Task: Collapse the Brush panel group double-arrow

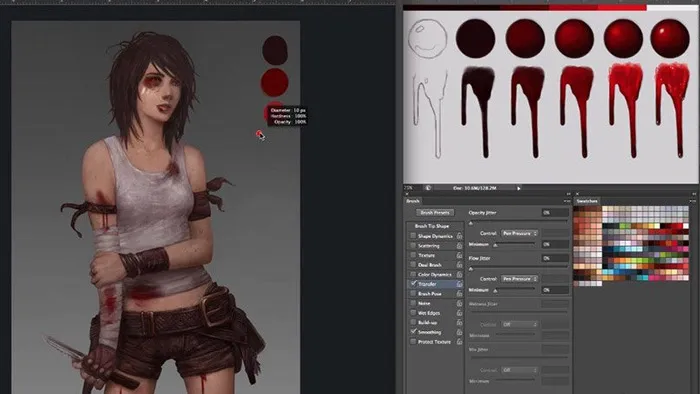Action: coord(568,194)
